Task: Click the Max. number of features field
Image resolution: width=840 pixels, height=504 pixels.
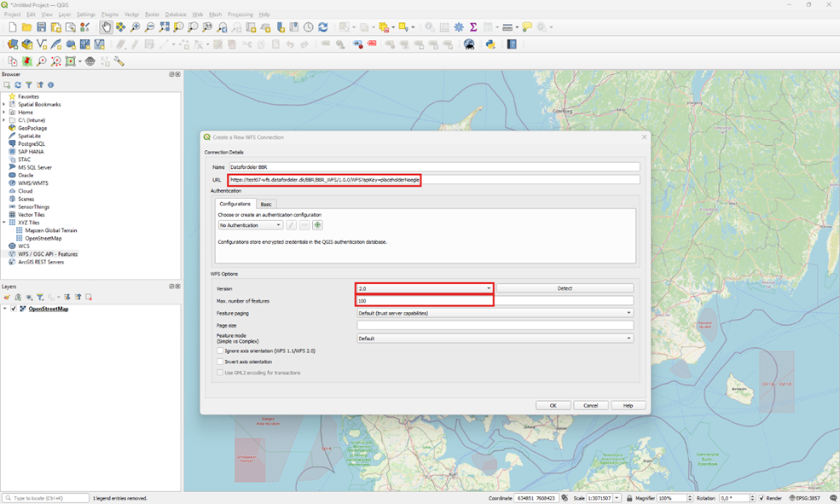Action: click(x=495, y=301)
